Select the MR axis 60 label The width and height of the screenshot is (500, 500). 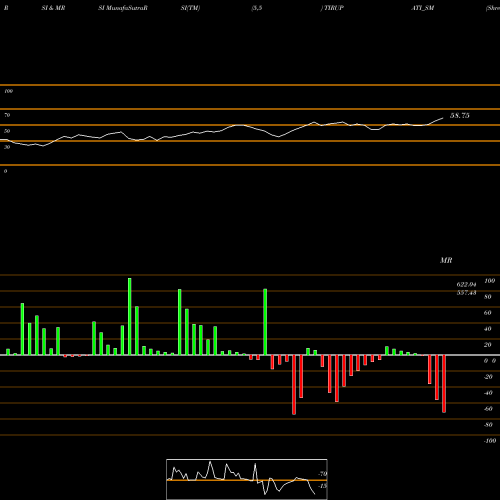point(488,313)
